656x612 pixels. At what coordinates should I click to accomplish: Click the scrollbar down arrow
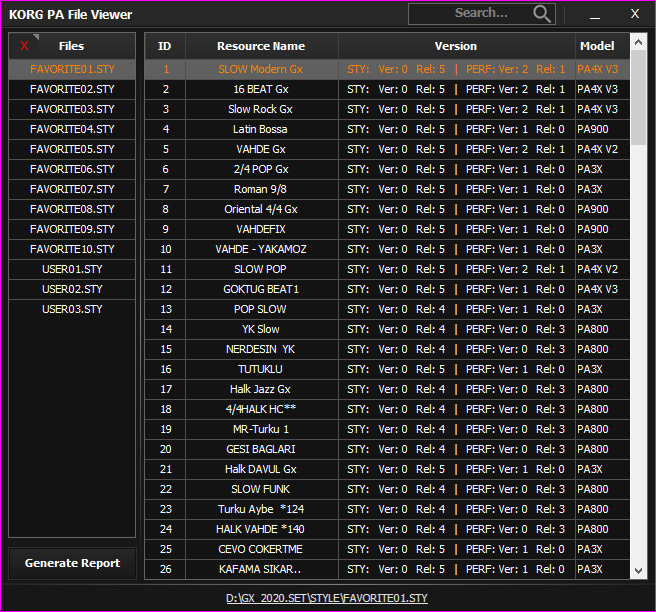click(638, 571)
